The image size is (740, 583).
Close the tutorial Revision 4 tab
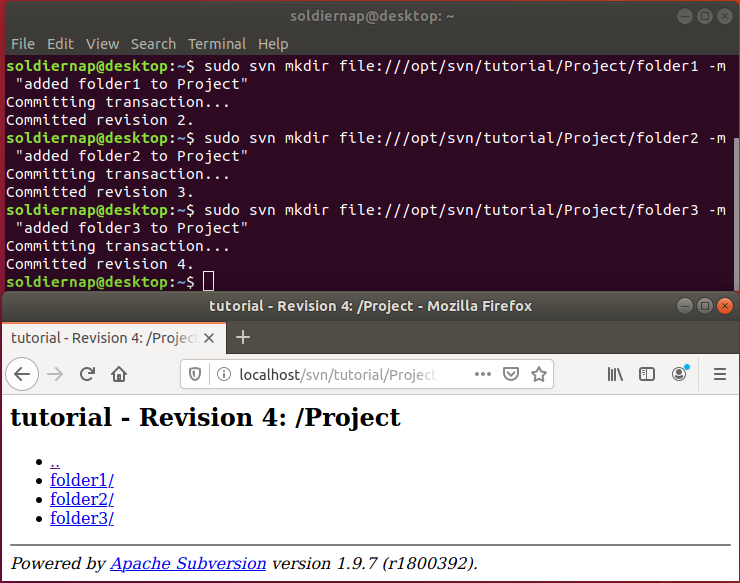209,338
